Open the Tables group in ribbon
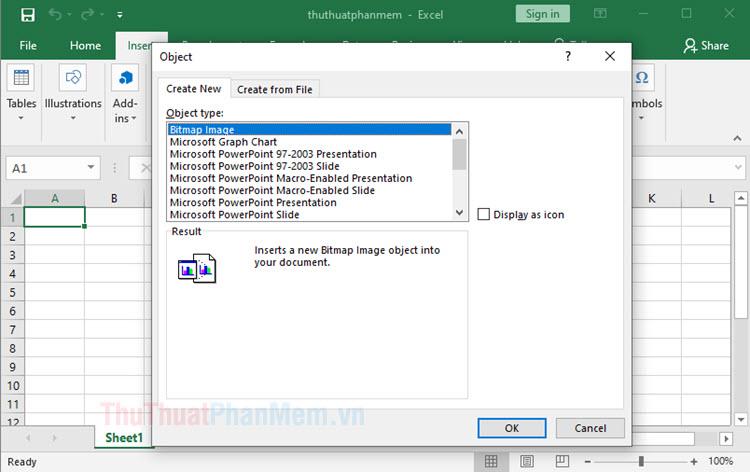The width and height of the screenshot is (750, 472). click(21, 92)
